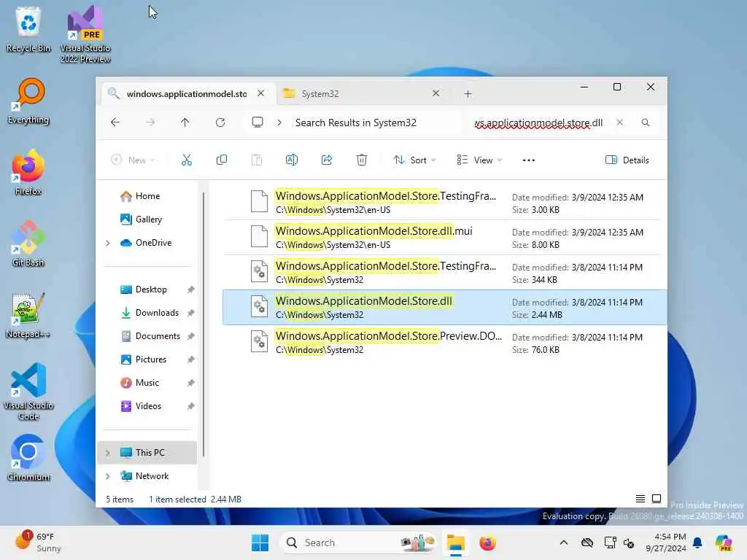
Task: Select the Everything desktop icon
Action: pyautogui.click(x=28, y=101)
